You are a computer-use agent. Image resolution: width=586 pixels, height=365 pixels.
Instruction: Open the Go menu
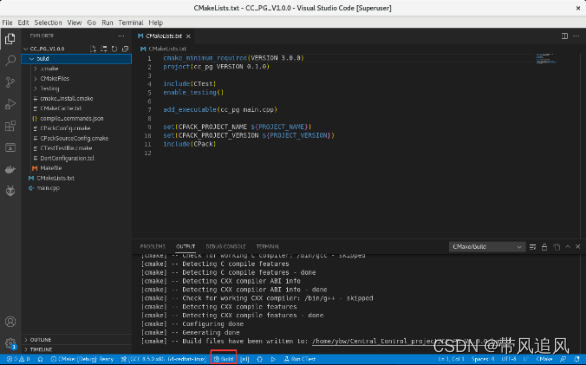tap(92, 22)
